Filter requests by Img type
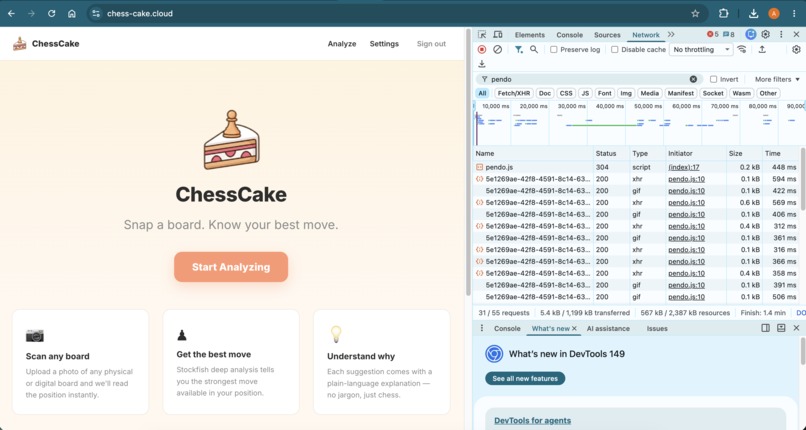Viewport: 806px width, 430px height. click(626, 93)
